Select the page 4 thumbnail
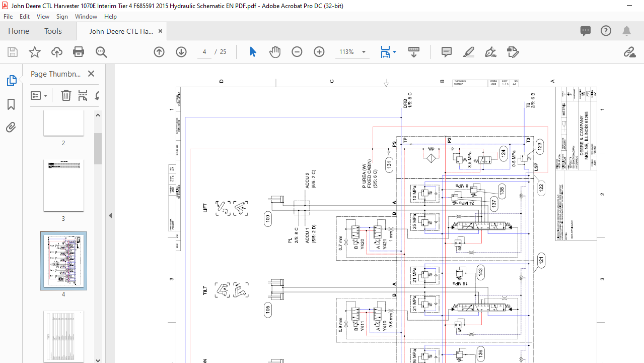The height and width of the screenshot is (363, 644). [x=63, y=261]
